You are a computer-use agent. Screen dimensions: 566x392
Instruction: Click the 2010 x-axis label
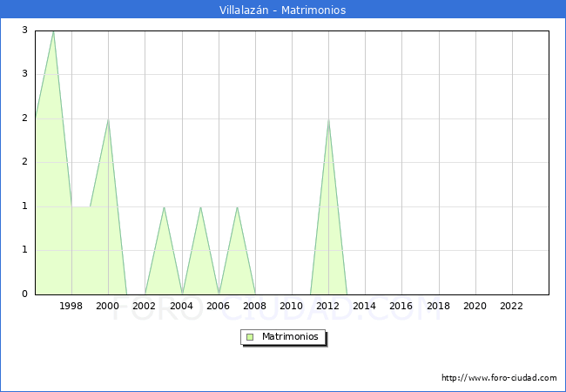[x=292, y=306]
